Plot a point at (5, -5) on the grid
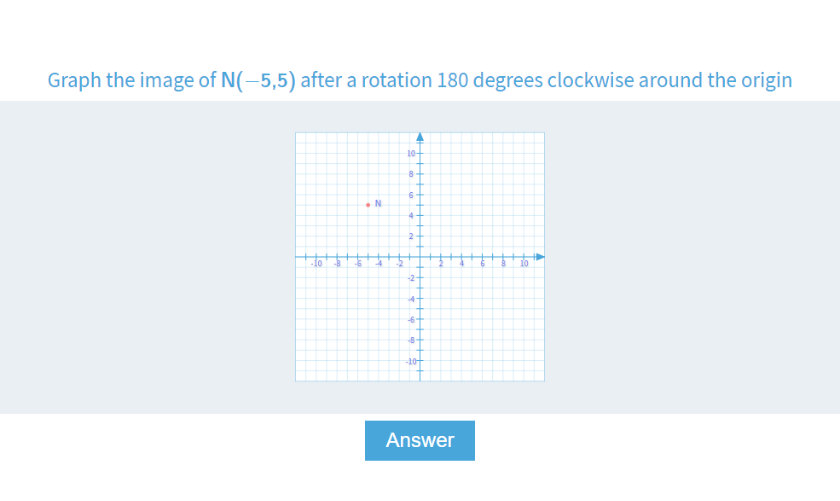The height and width of the screenshot is (501, 840). coord(472,309)
